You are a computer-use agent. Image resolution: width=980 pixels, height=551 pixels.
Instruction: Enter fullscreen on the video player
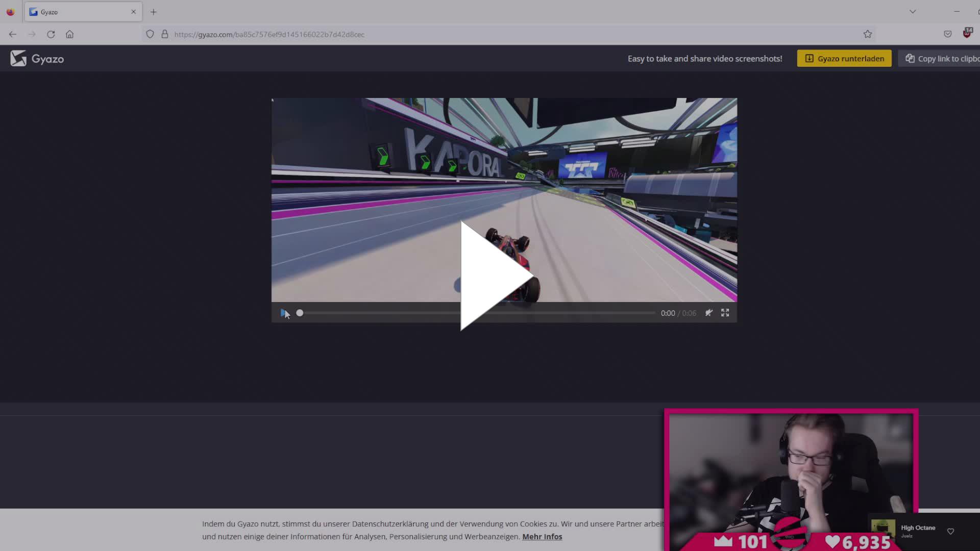725,313
